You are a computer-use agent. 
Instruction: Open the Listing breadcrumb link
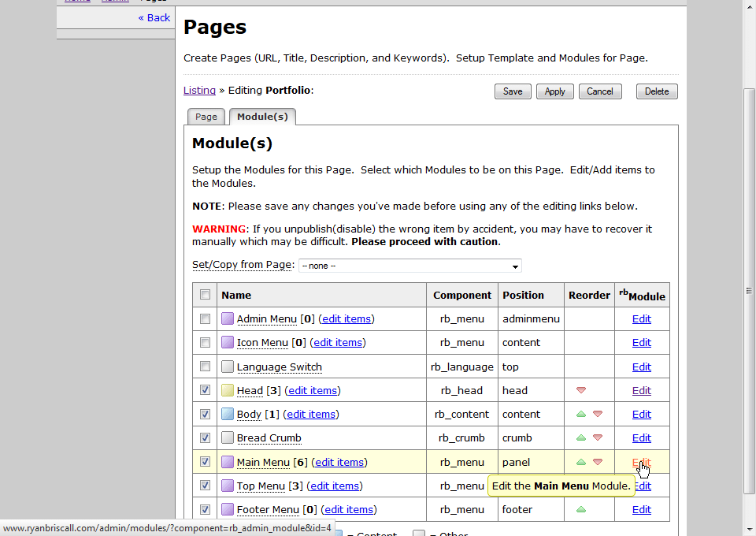(x=199, y=91)
